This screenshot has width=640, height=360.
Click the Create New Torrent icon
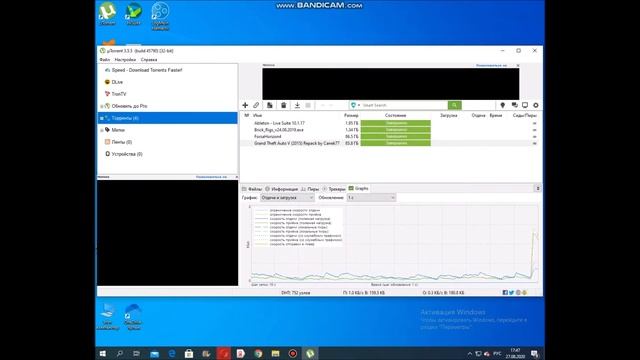coord(269,105)
